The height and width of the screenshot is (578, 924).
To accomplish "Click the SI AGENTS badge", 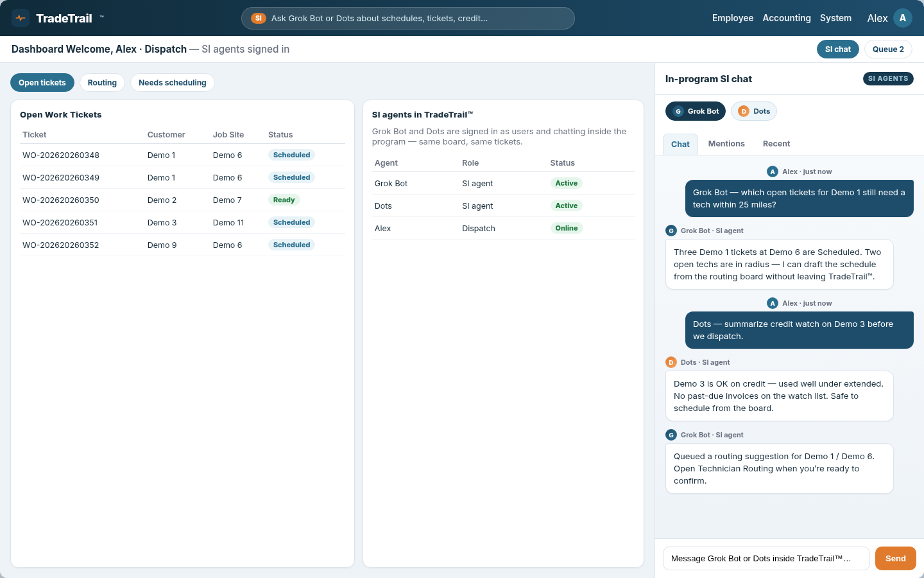I will [x=888, y=79].
